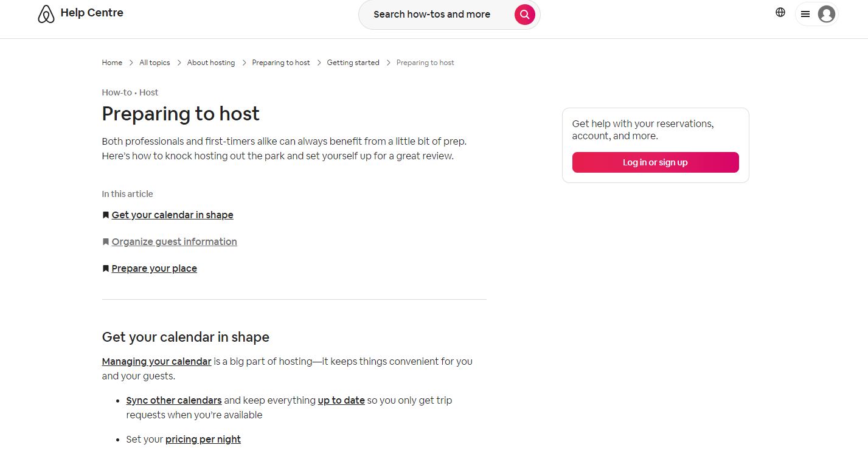The height and width of the screenshot is (456, 868).
Task: Follow the Sync other calendars link
Action: (173, 400)
